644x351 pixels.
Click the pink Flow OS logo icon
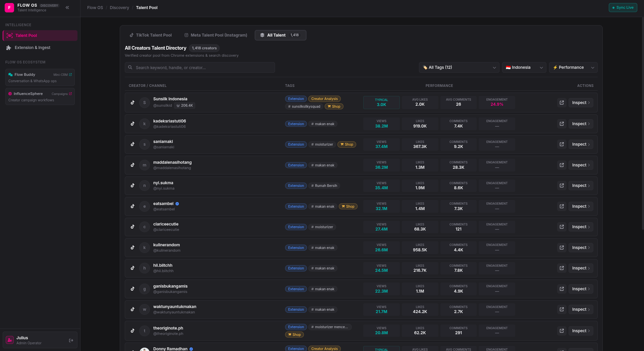tap(9, 7)
